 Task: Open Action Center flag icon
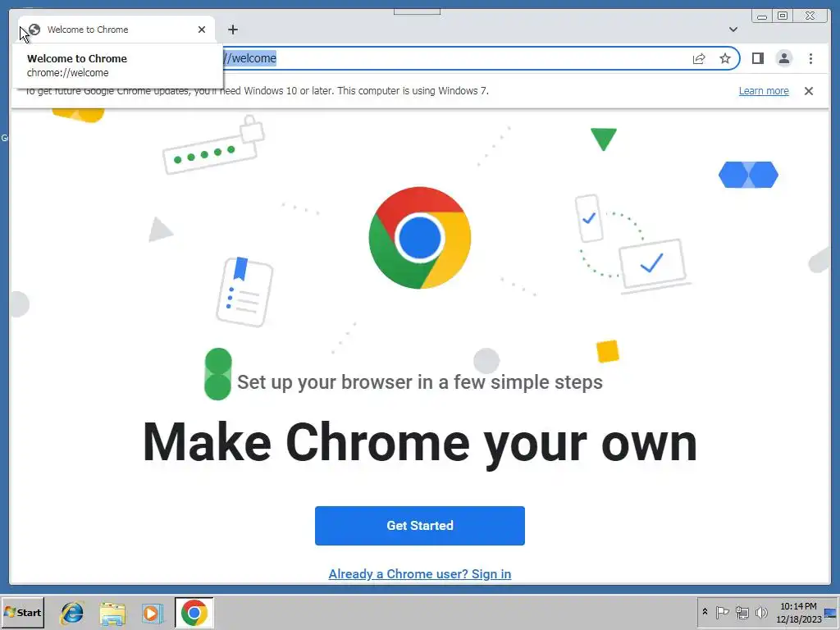(x=722, y=612)
